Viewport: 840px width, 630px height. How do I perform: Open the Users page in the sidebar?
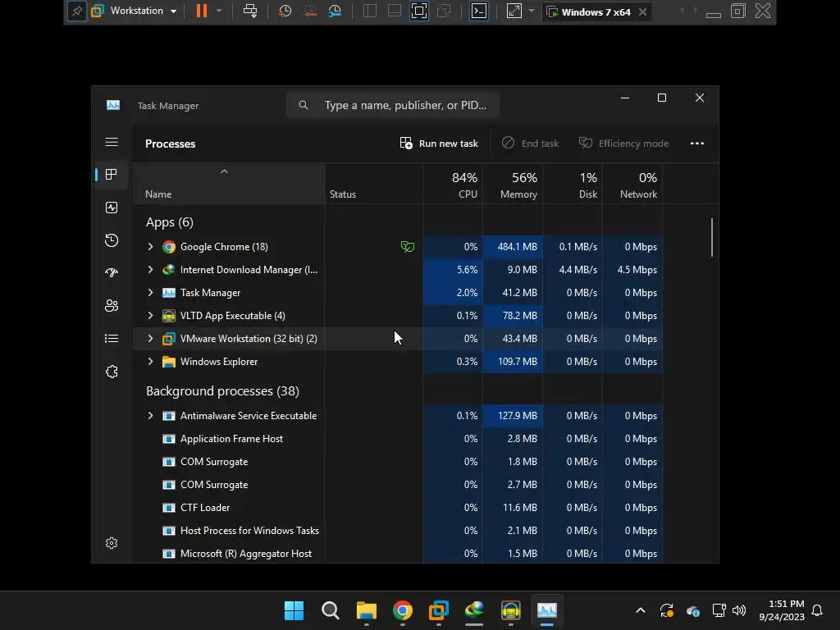[x=112, y=305]
